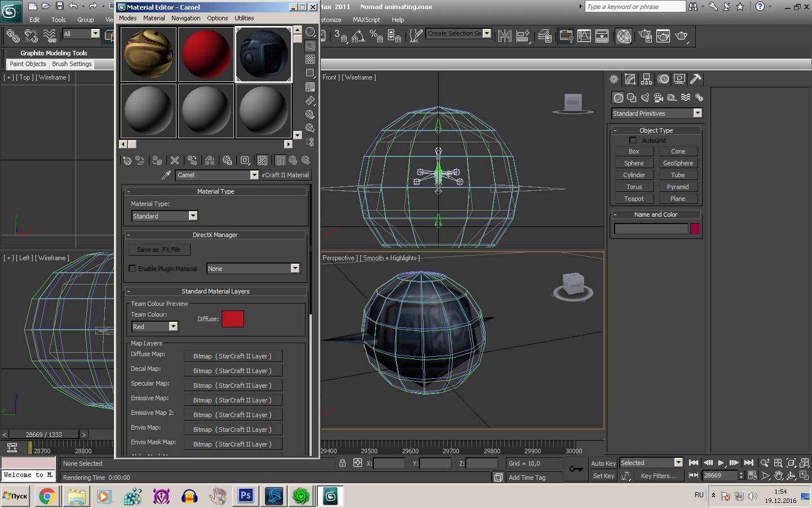Open Rendered Frame Window icon
Image resolution: width=812 pixels, height=508 pixels.
(x=663, y=36)
